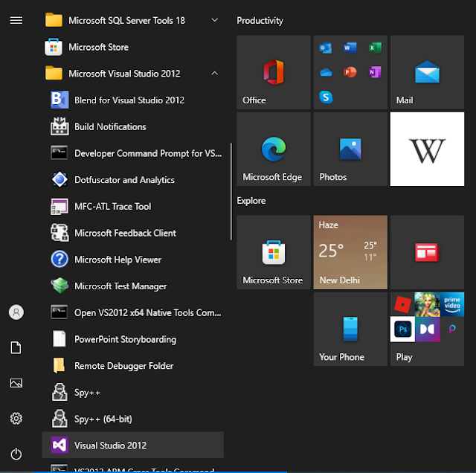Open the Mail tile
The width and height of the screenshot is (476, 473).
click(x=427, y=72)
